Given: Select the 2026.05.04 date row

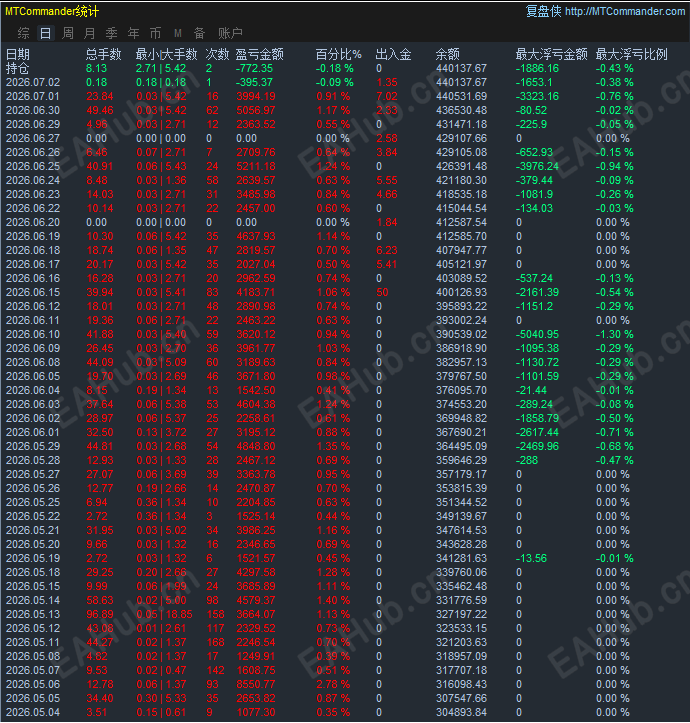Looking at the screenshot, I should tap(33, 712).
